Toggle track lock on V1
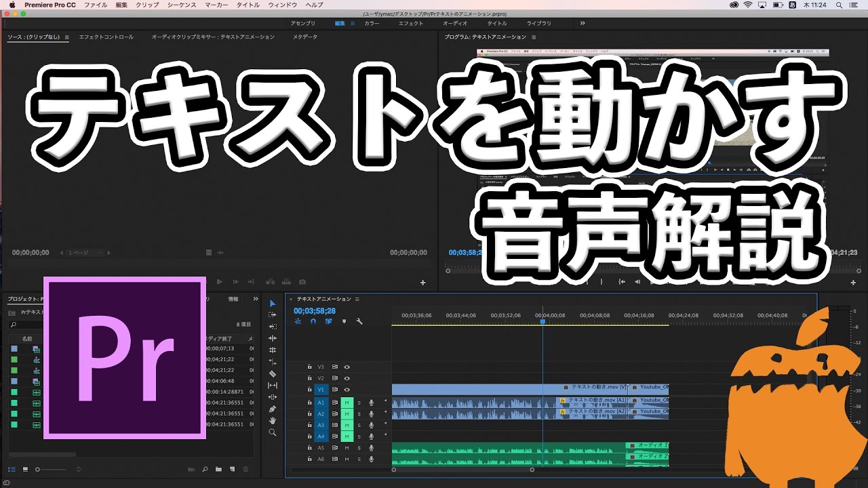 (x=310, y=390)
